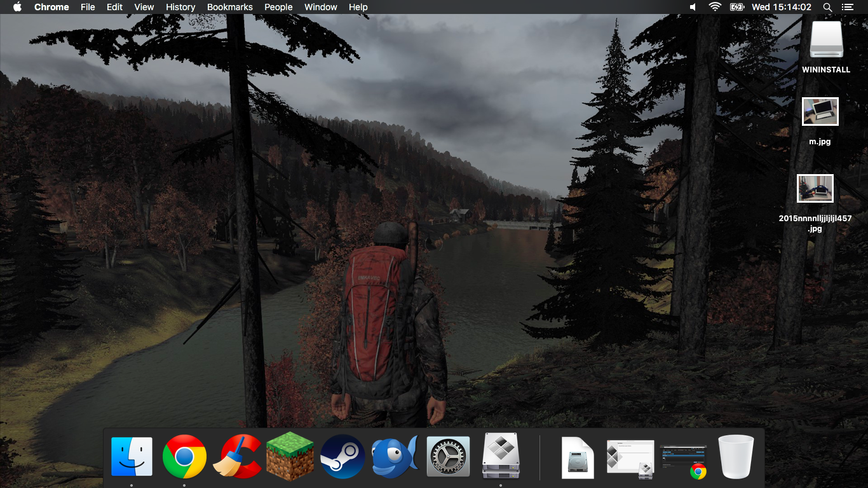Launch Minecraft from the Dock
The image size is (868, 488).
290,456
